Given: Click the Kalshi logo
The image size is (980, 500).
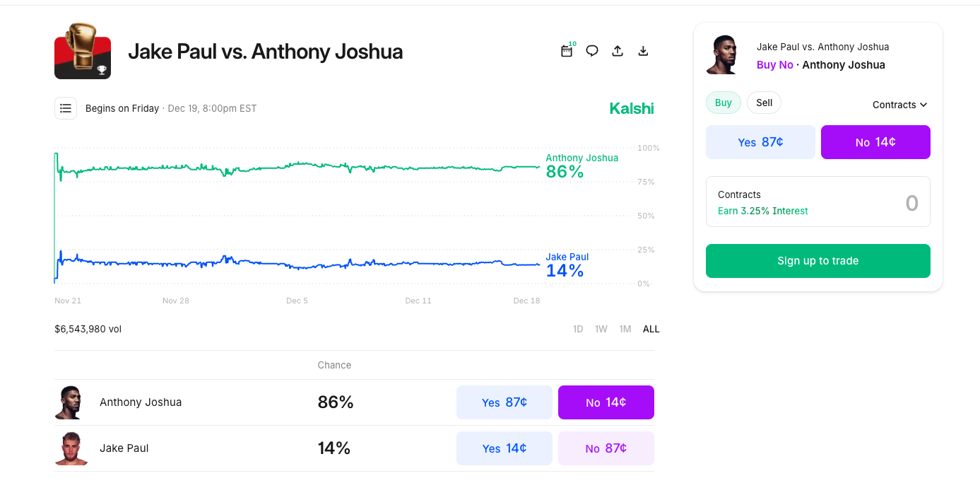Looking at the screenshot, I should (x=631, y=108).
